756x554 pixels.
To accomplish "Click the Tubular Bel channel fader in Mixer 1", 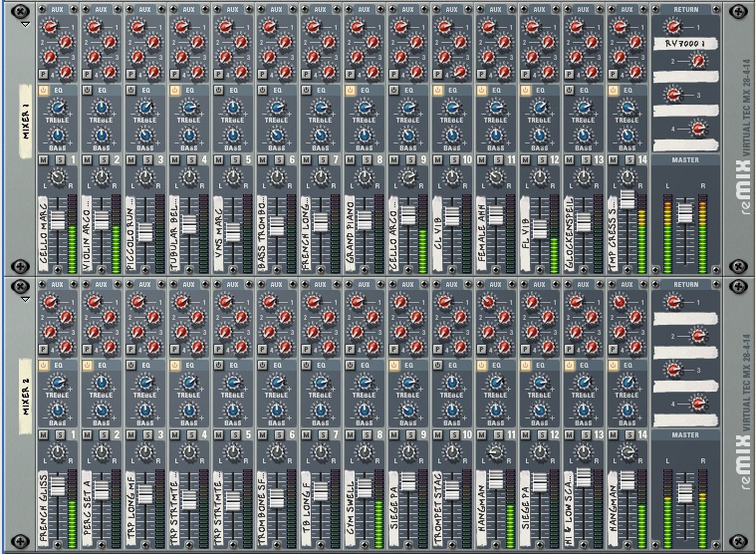I will pyautogui.click(x=189, y=226).
